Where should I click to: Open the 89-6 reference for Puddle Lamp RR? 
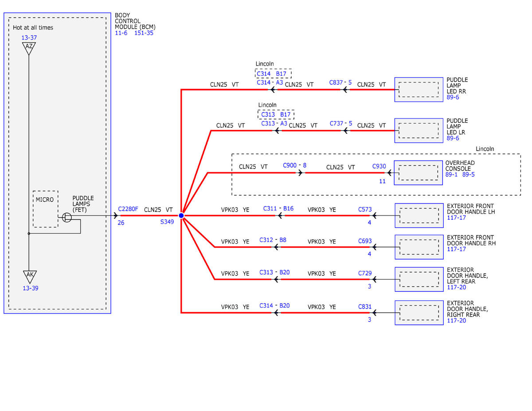click(453, 97)
